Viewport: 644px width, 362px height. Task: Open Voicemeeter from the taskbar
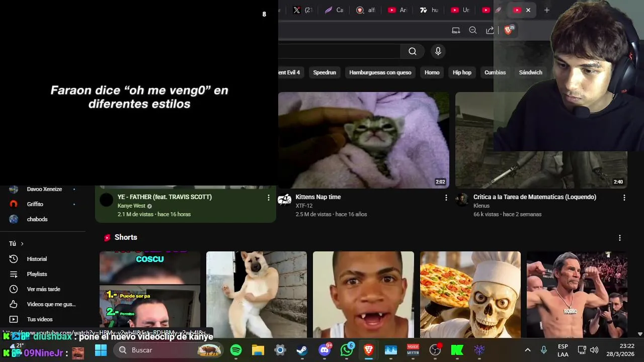[413, 350]
